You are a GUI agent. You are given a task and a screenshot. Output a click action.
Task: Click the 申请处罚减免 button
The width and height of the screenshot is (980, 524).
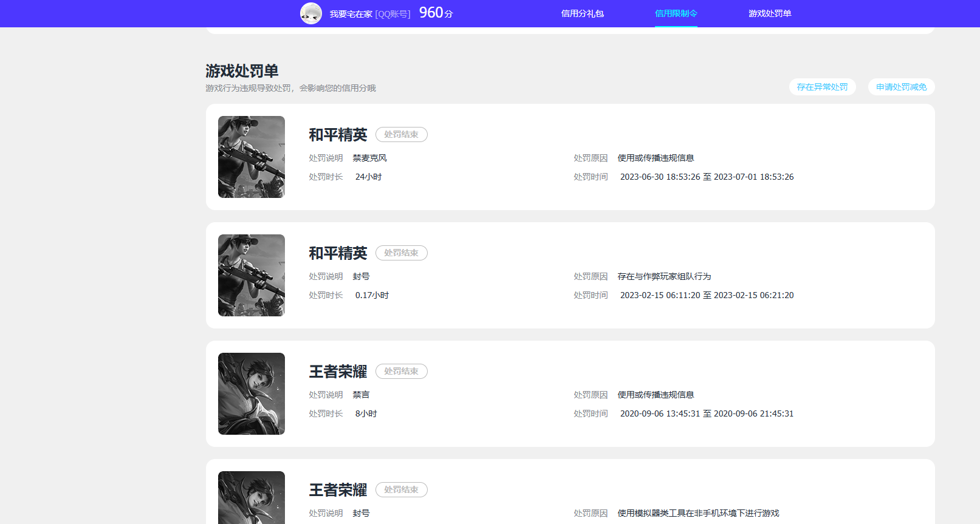tap(902, 87)
